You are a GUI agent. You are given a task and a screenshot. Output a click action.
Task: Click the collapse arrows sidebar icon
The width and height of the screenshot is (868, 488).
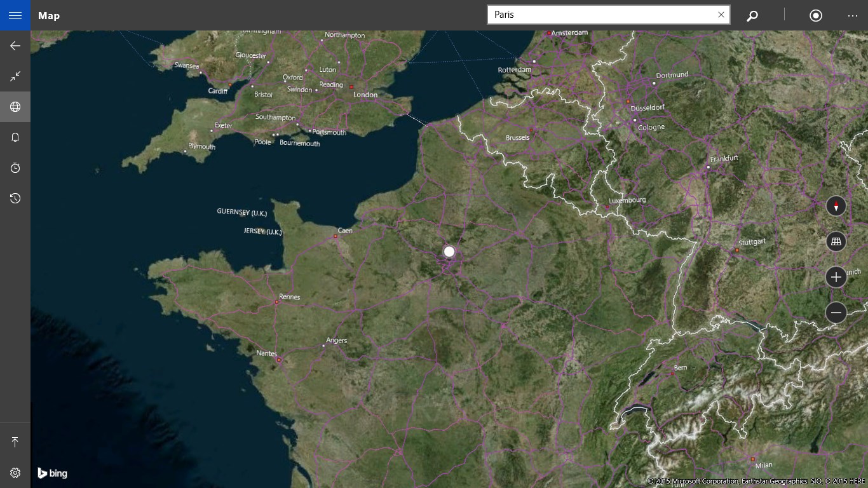[15, 76]
